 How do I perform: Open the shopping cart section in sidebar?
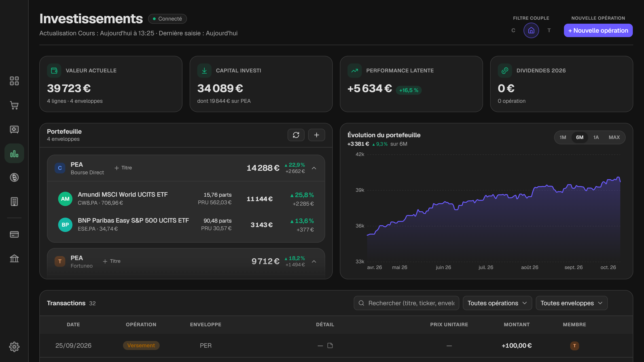(14, 105)
